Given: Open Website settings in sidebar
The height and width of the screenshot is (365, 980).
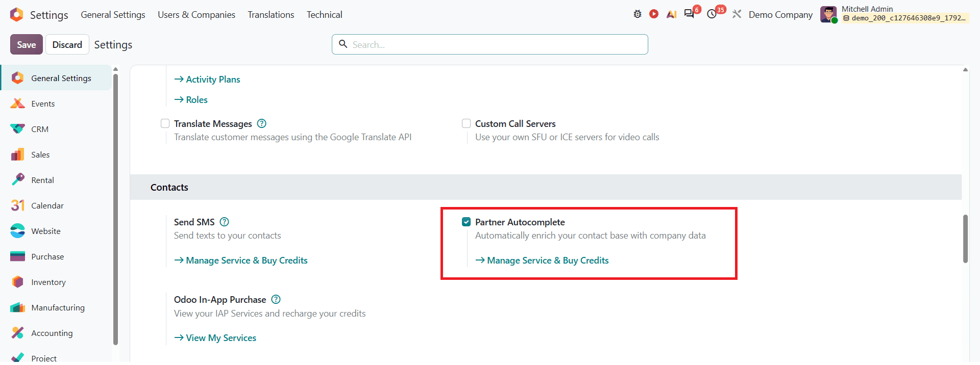Looking at the screenshot, I should click(56, 231).
